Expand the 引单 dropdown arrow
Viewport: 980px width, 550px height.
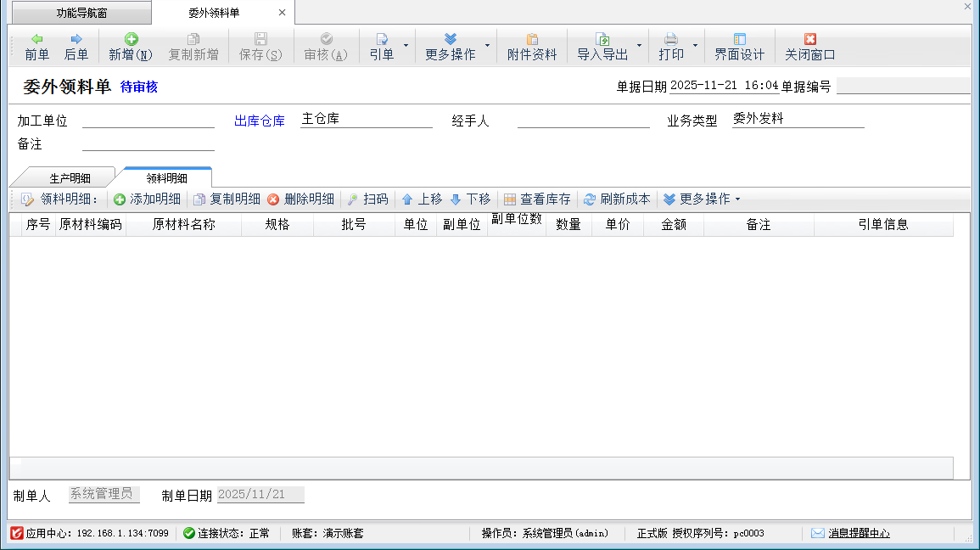point(406,45)
